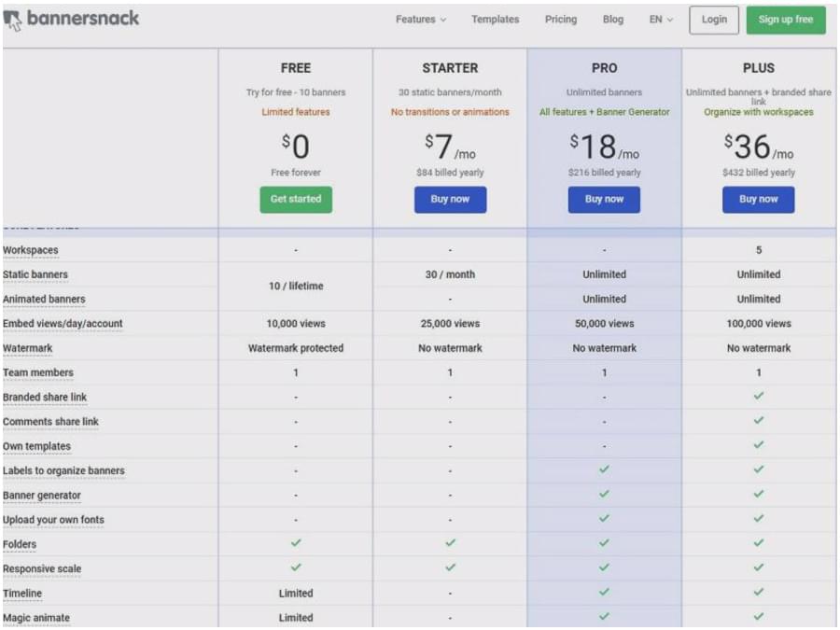Click the Plus checkmark for Branded share link

click(x=759, y=396)
